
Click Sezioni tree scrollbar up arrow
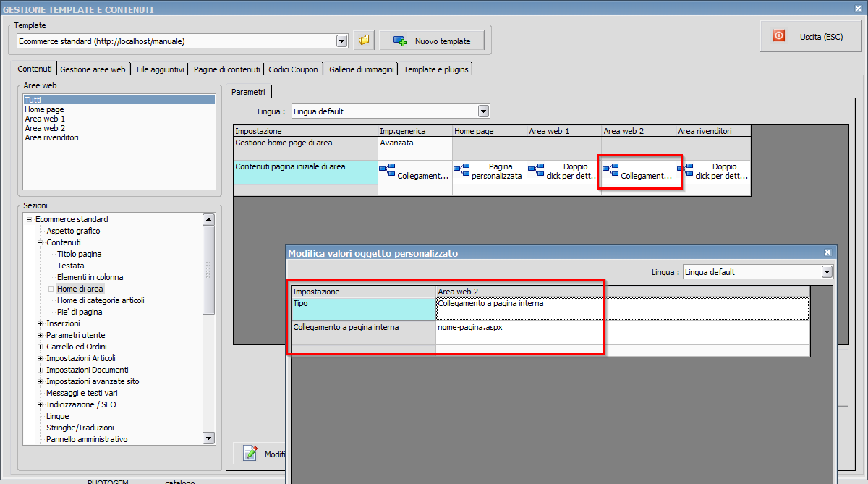(208, 219)
